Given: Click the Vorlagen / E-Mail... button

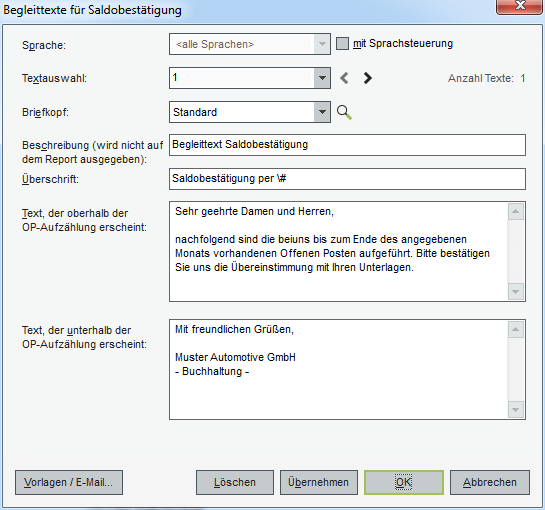Looking at the screenshot, I should [69, 482].
